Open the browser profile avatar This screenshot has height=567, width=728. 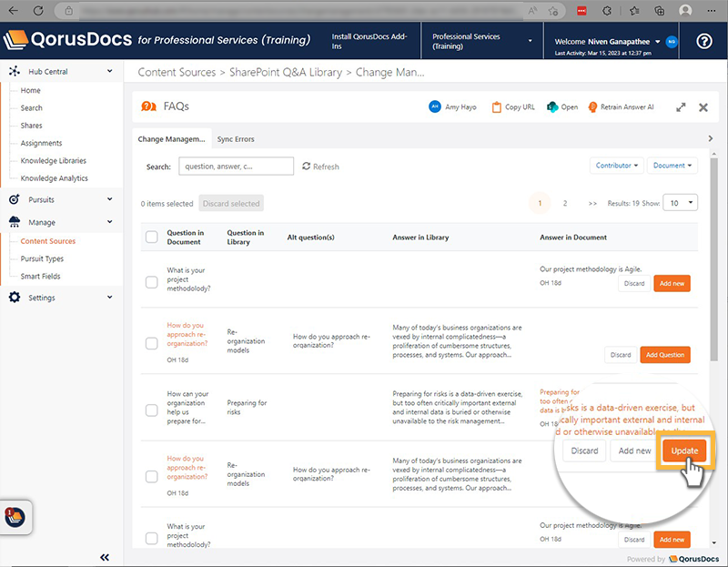coord(685,11)
